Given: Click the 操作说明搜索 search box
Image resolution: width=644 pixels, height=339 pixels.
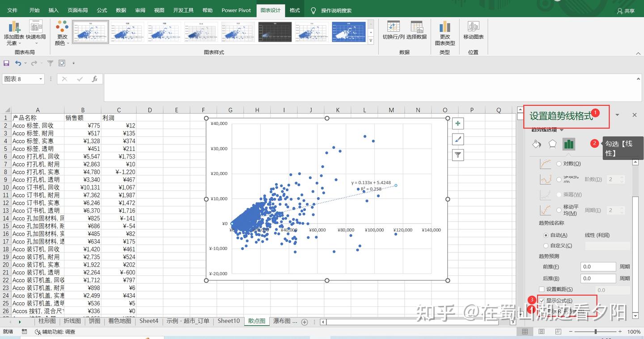Looking at the screenshot, I should point(336,10).
